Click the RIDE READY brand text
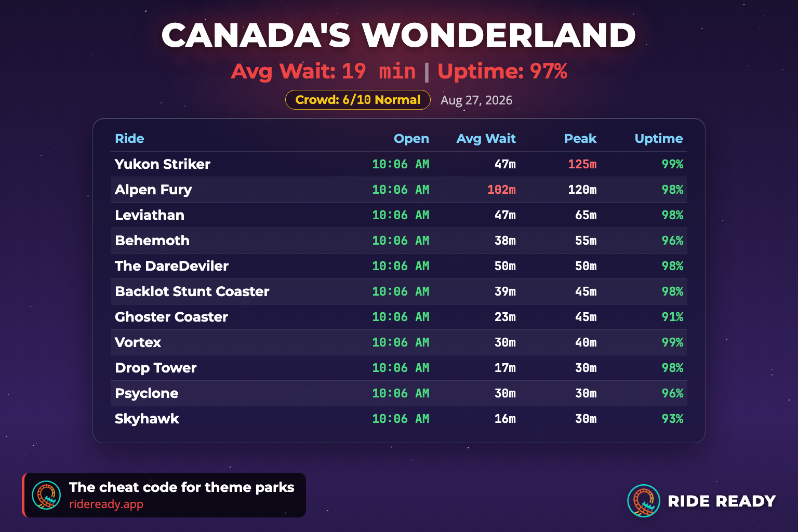Image resolution: width=798 pixels, height=532 pixels. click(x=722, y=501)
